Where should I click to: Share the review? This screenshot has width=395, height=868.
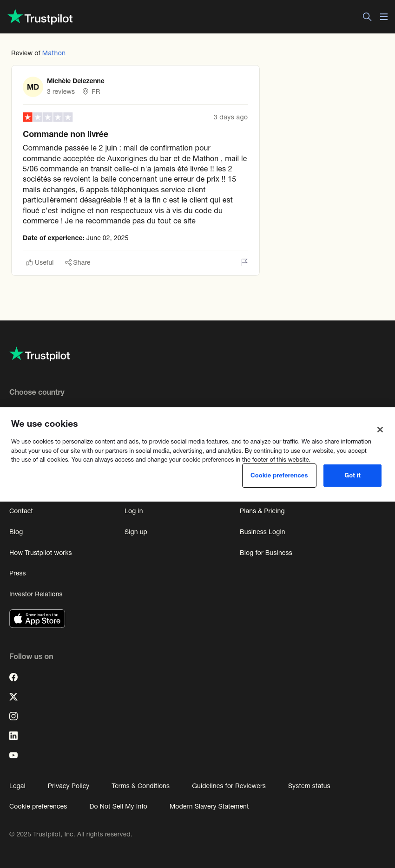tap(78, 262)
